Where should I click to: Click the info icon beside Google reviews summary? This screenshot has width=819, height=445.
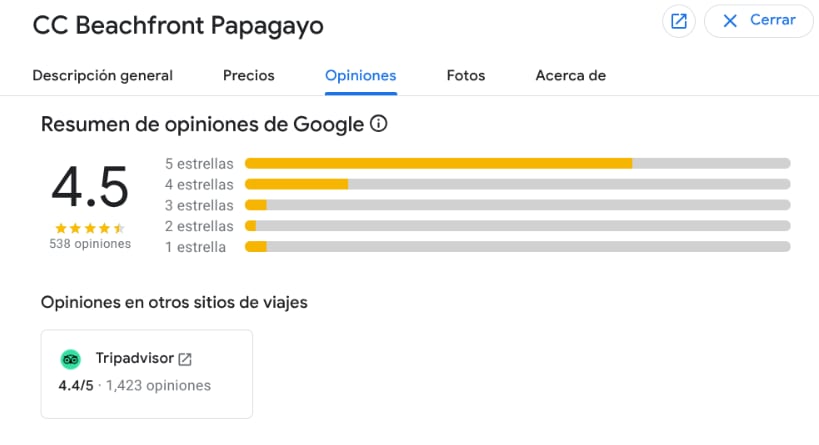378,124
